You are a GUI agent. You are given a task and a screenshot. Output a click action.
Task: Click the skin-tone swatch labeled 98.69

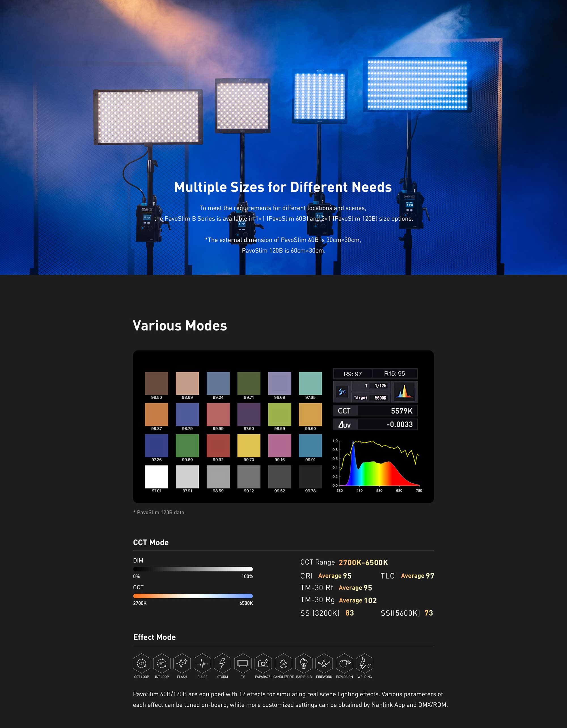(x=187, y=383)
